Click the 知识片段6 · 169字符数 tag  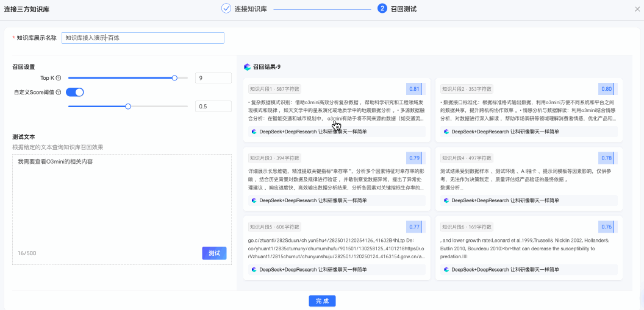tap(467, 227)
